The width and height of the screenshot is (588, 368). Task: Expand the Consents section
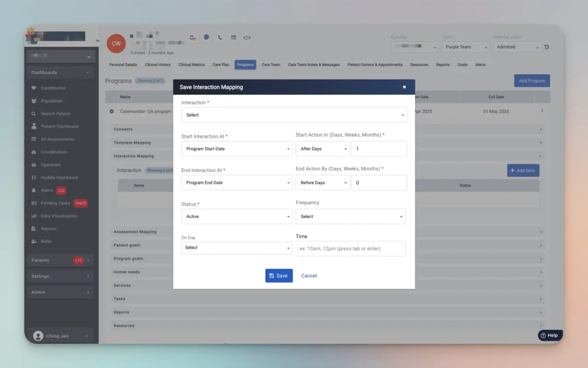click(328, 129)
